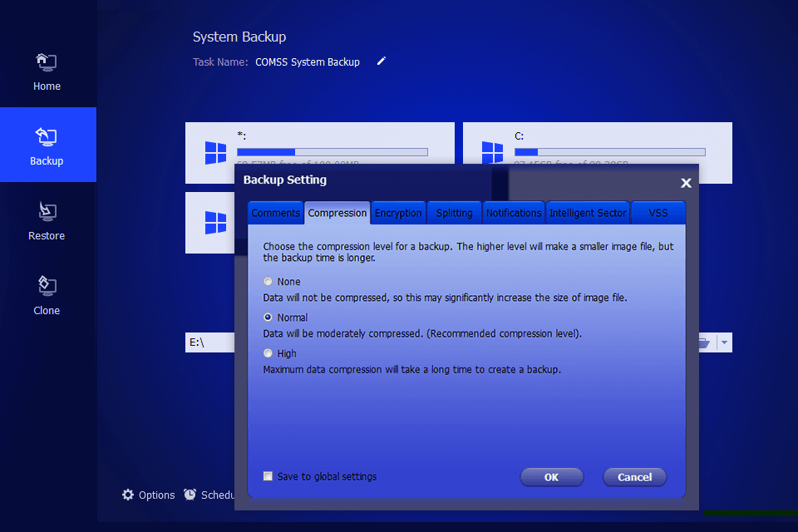798x532 pixels.
Task: Click Cancel in Backup Setting dialog
Action: pyautogui.click(x=634, y=477)
